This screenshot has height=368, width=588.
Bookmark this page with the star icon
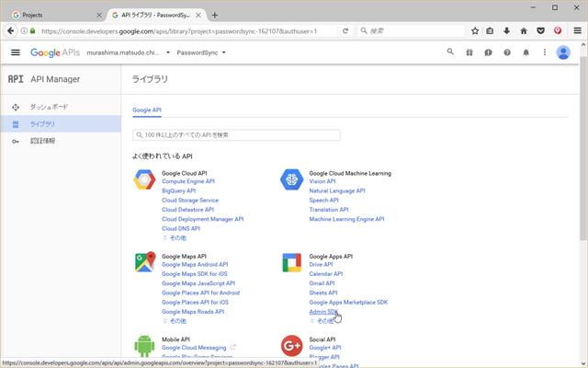pos(475,30)
